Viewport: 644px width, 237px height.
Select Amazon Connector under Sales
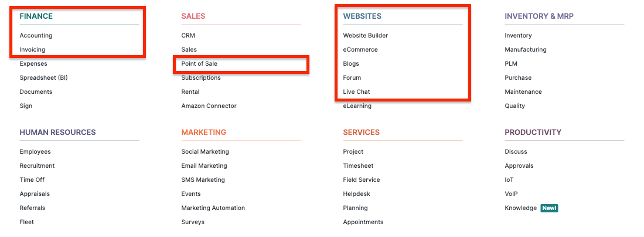click(x=209, y=106)
